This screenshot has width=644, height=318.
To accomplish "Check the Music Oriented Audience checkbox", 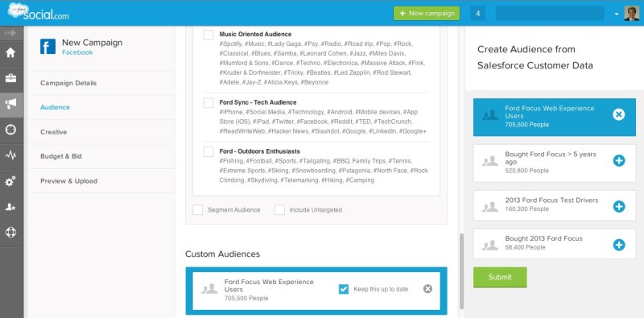I will coord(208,35).
